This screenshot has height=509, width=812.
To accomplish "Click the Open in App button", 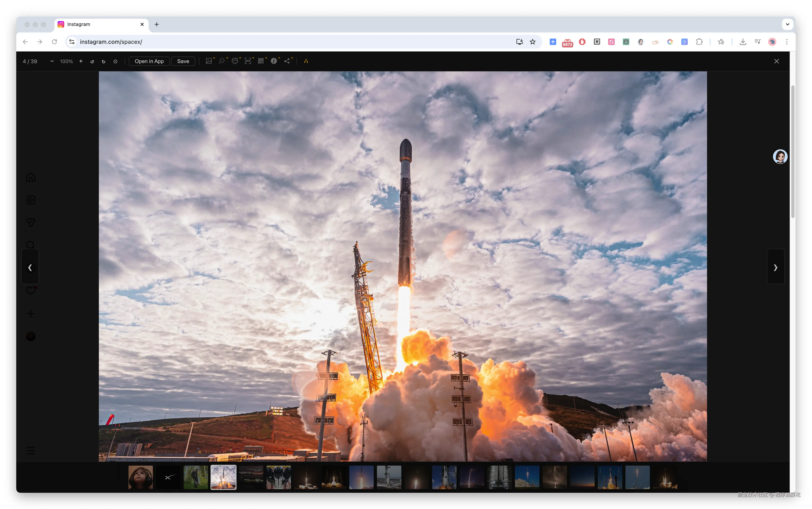I will pyautogui.click(x=149, y=61).
